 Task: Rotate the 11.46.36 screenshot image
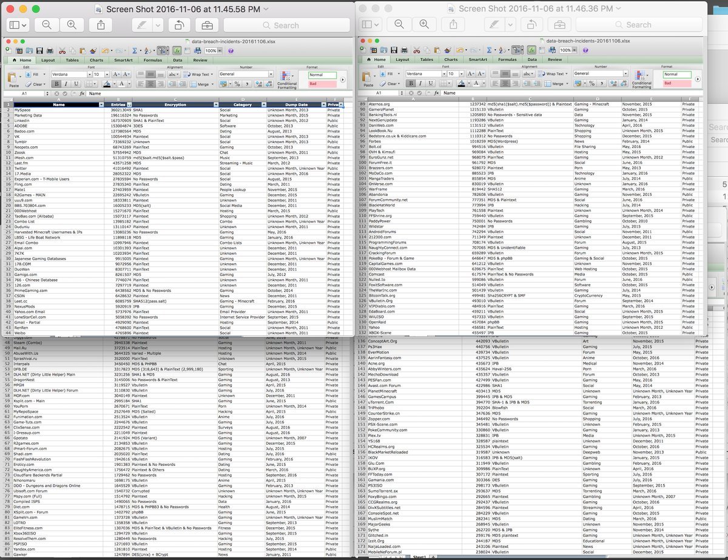point(531,24)
